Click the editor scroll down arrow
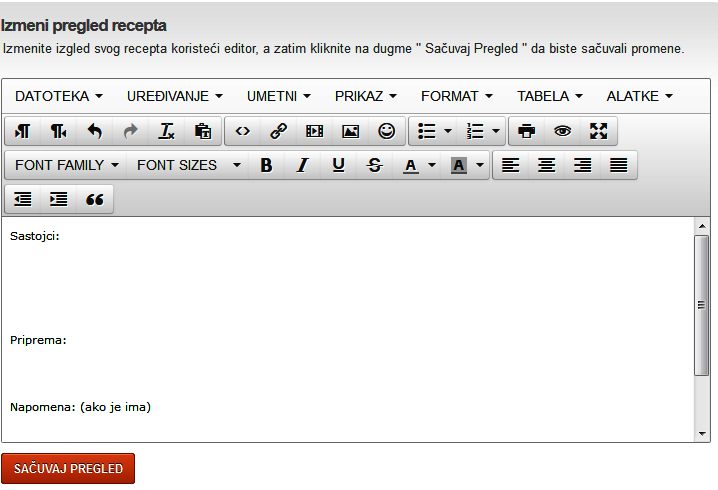This screenshot has width=718, height=490. [702, 433]
